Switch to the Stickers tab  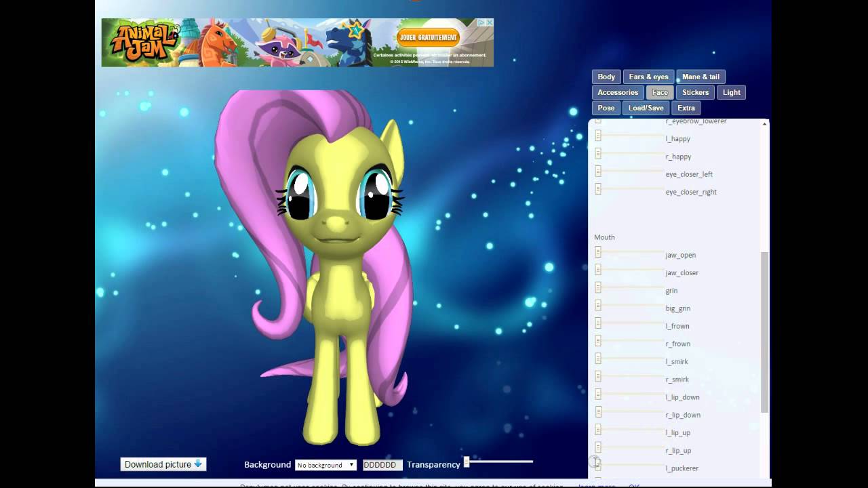(x=695, y=92)
